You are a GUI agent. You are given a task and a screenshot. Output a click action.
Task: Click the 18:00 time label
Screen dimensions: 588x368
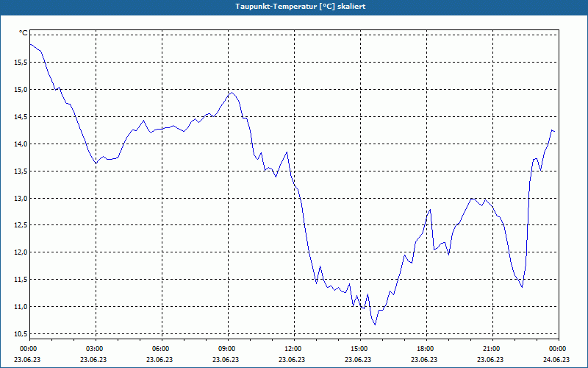pos(426,349)
